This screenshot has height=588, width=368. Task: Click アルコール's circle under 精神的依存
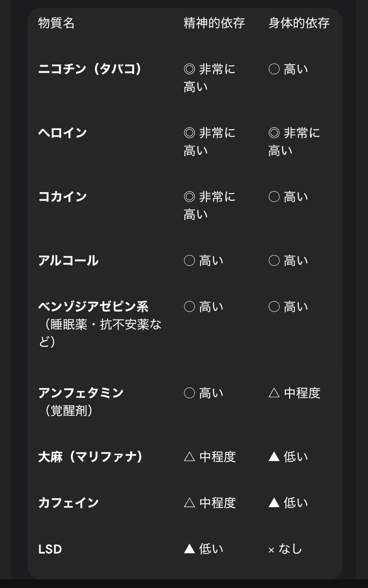tap(189, 261)
